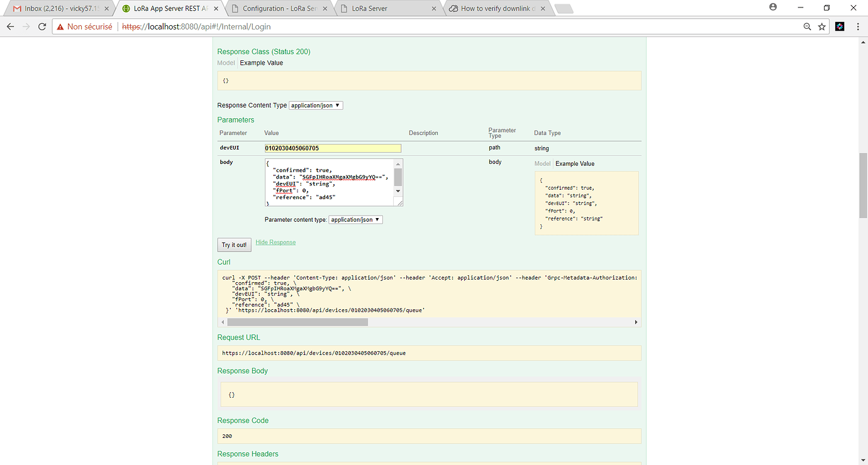This screenshot has height=465, width=868.
Task: Reload the current page
Action: pos(42,27)
